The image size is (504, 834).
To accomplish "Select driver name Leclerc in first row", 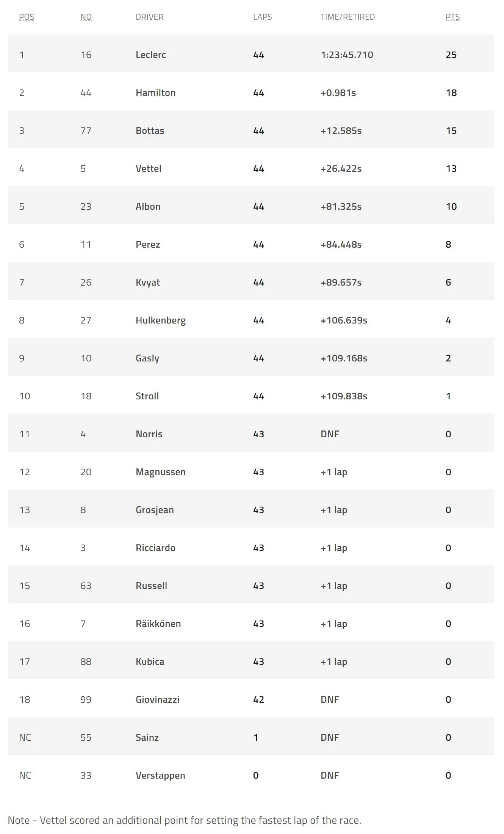I will click(x=151, y=55).
